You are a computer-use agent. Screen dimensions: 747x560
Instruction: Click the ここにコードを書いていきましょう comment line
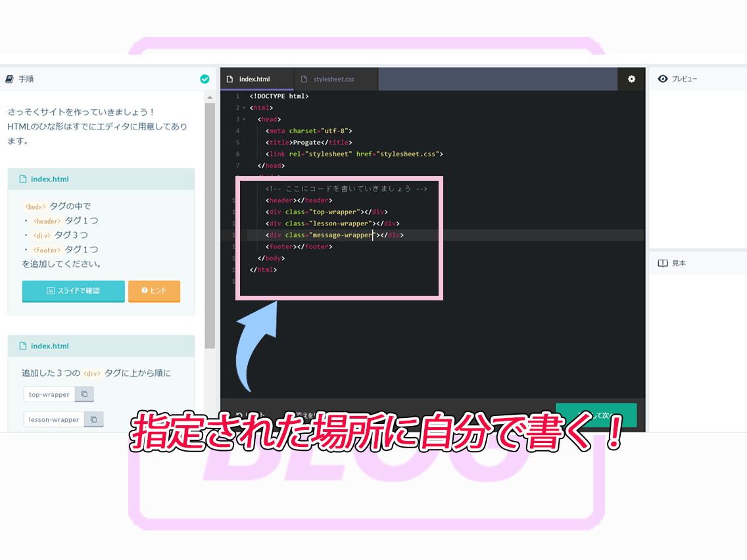pos(347,189)
